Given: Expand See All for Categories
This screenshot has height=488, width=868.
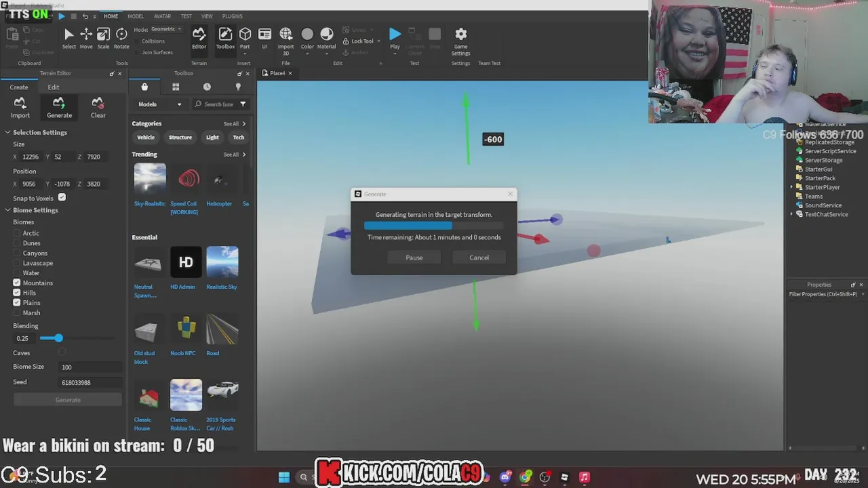Looking at the screenshot, I should pyautogui.click(x=235, y=124).
